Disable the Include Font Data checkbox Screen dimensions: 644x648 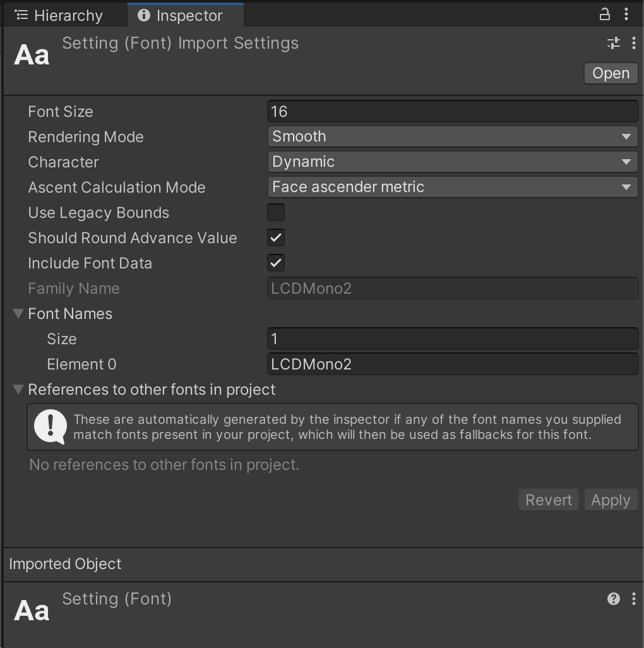pos(276,263)
